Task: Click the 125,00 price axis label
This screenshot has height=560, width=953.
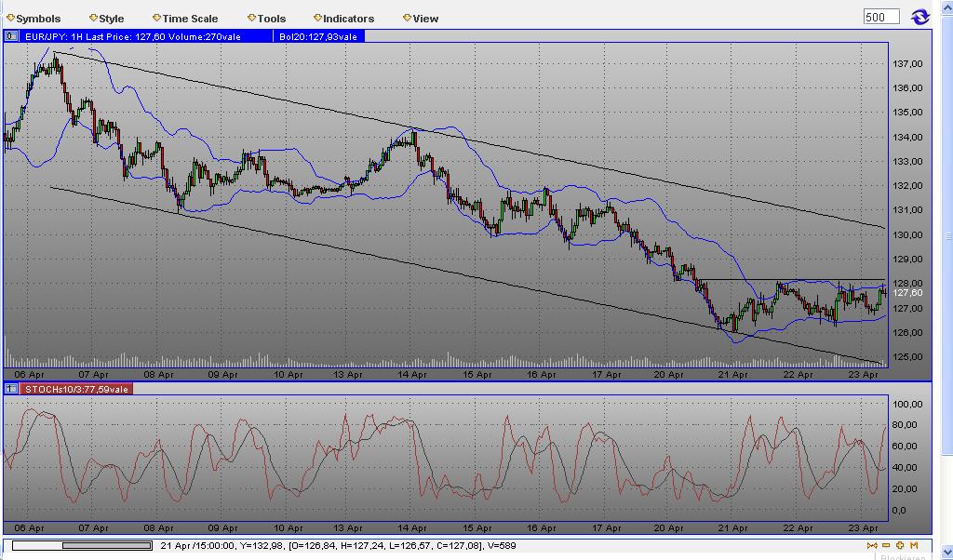Action: (907, 356)
